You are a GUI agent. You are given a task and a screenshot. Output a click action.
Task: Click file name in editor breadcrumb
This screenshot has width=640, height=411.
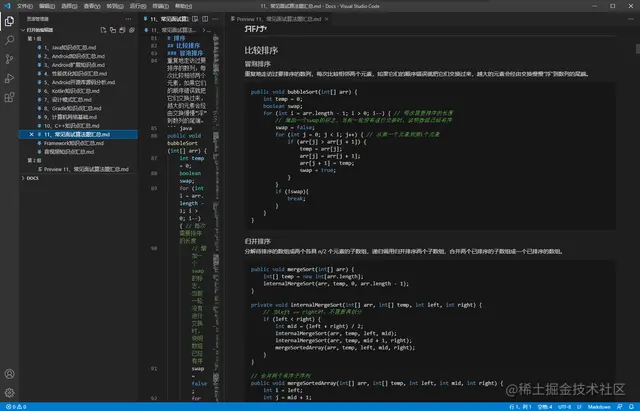pos(173,30)
